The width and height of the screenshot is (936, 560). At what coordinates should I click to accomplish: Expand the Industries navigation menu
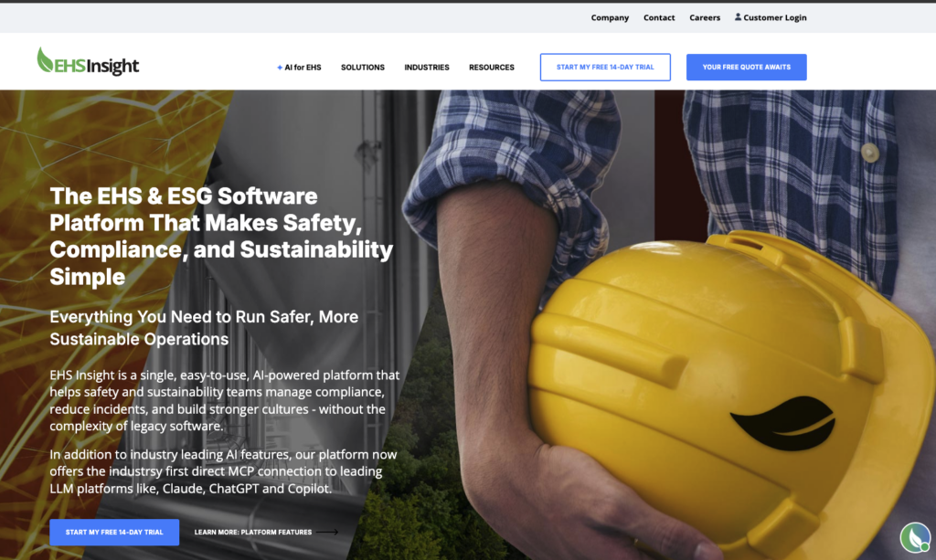pos(427,68)
